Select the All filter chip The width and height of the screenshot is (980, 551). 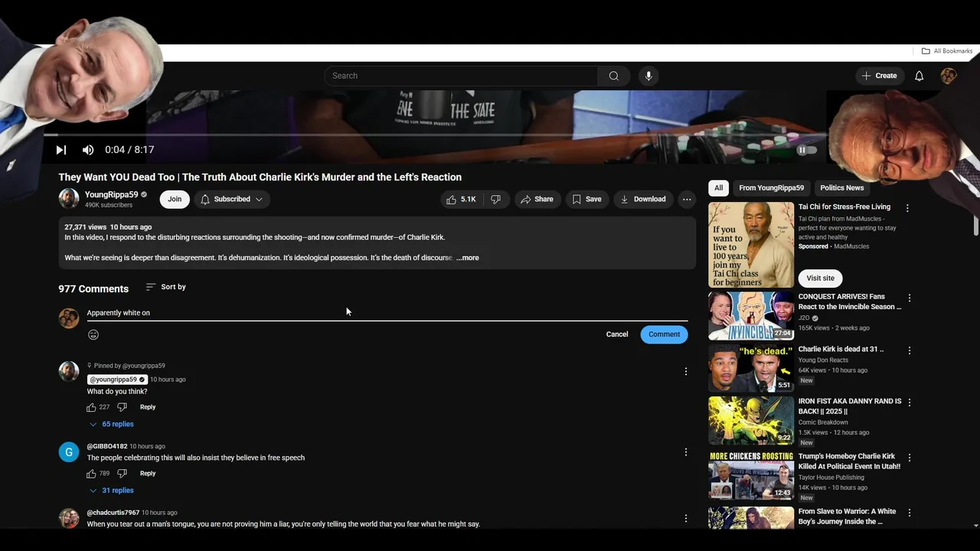[718, 188]
